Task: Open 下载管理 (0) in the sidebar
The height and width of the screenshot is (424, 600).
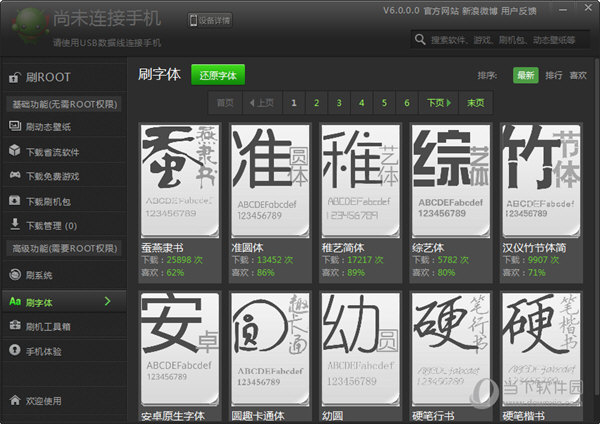Action: point(64,225)
